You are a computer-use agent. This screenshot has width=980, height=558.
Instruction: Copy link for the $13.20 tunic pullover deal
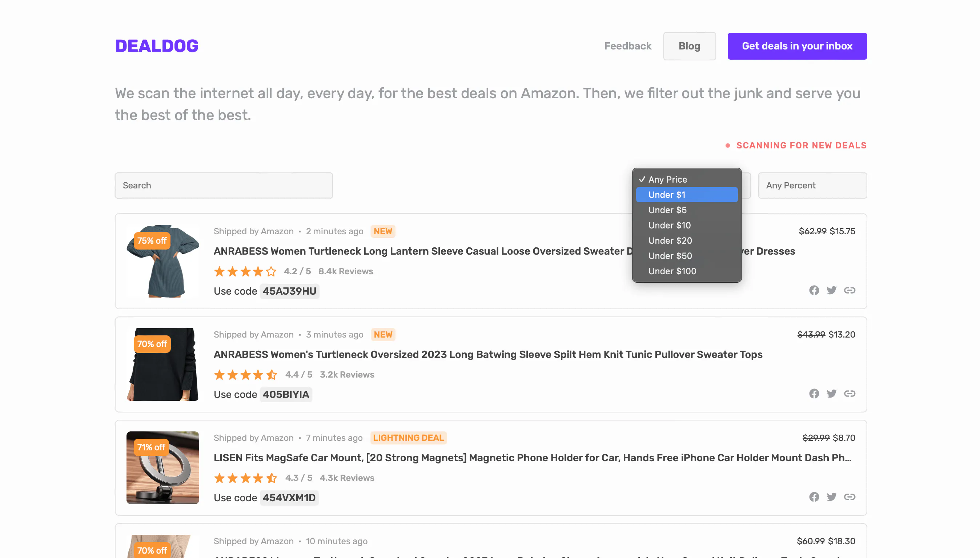click(x=850, y=394)
